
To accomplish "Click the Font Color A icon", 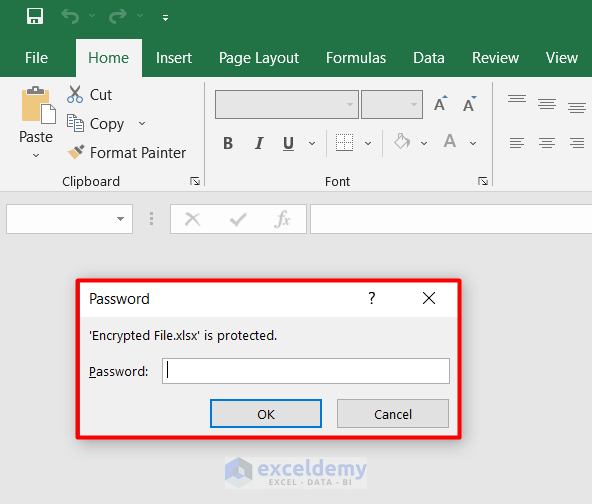I will 450,142.
